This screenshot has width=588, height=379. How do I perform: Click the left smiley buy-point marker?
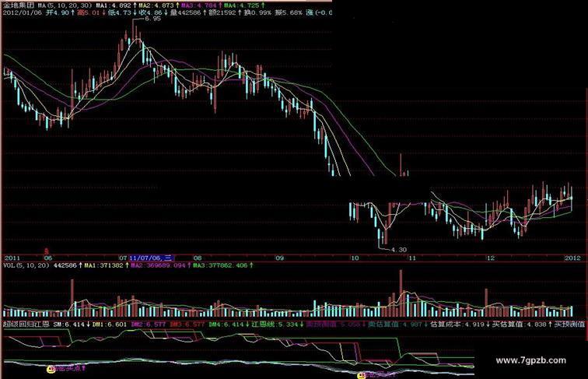(51, 369)
